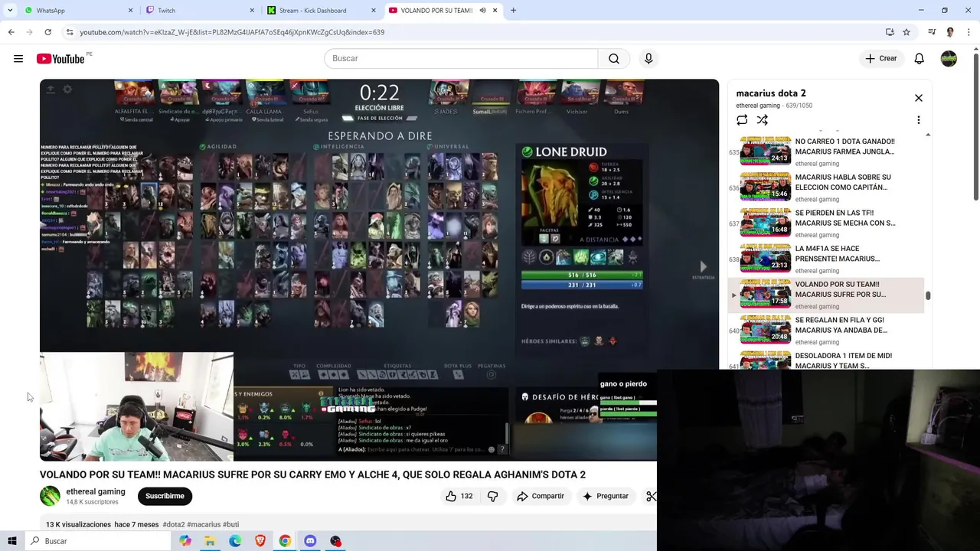
Task: Click the #macarius hashtag
Action: tap(204, 524)
